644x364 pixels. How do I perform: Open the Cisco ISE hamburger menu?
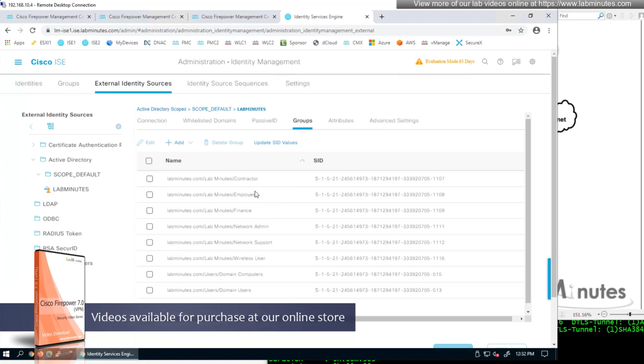pos(18,62)
